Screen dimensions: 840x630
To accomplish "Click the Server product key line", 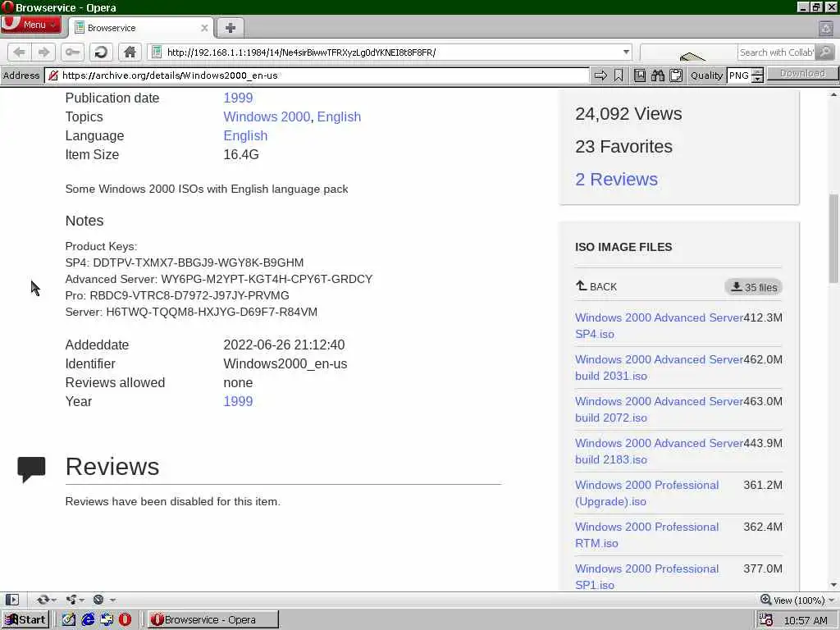I will [191, 312].
